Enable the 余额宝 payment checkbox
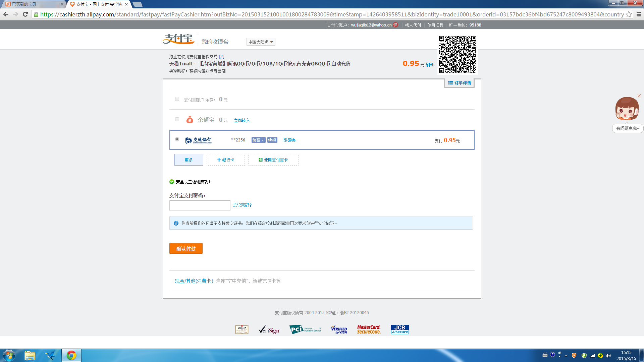Viewport: 644px width, 362px height. pos(177,119)
